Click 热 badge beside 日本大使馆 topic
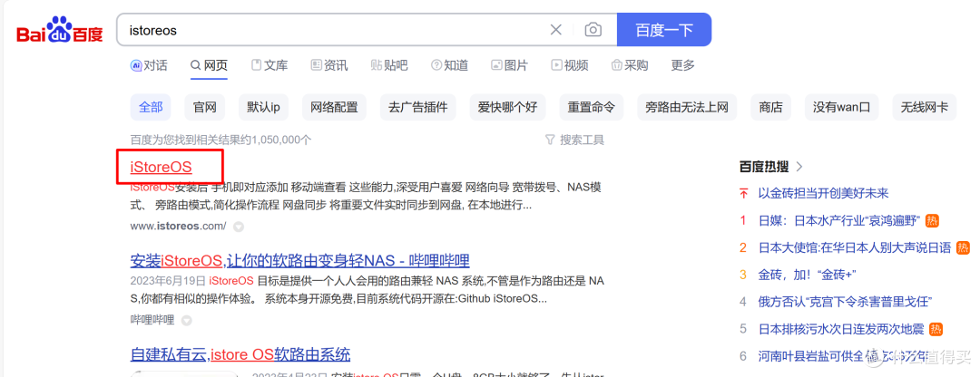Viewport: 980px width, 377px height. (x=963, y=247)
